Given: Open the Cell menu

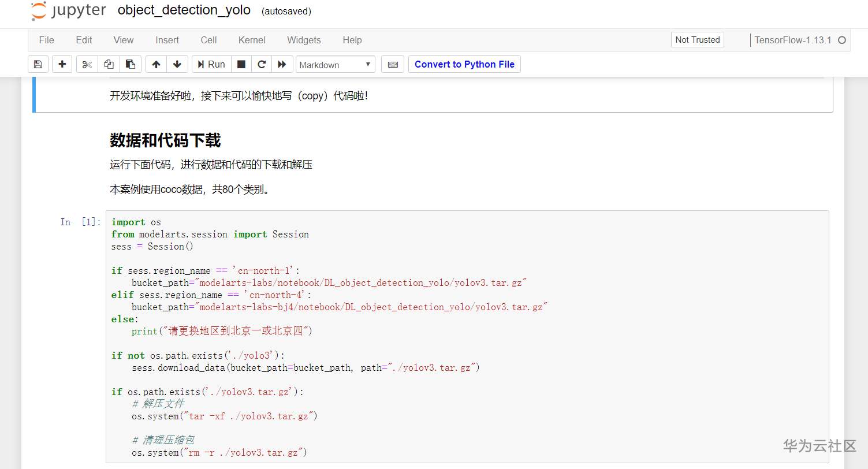Looking at the screenshot, I should pos(208,40).
